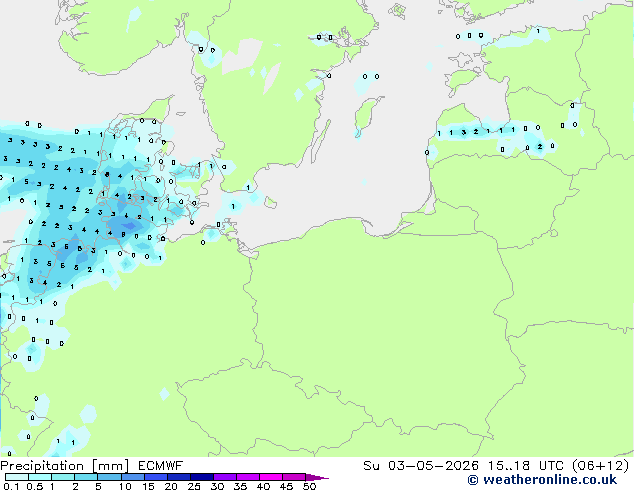Choose the 40–45 mm magenta legend swatch

(271, 477)
